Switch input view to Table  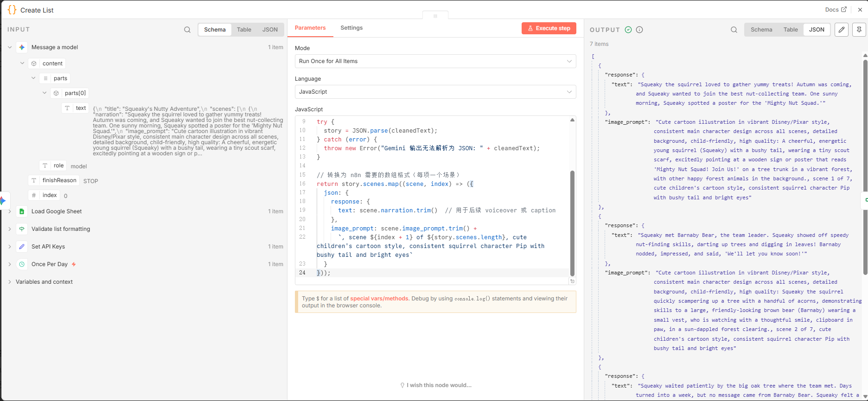click(x=244, y=30)
